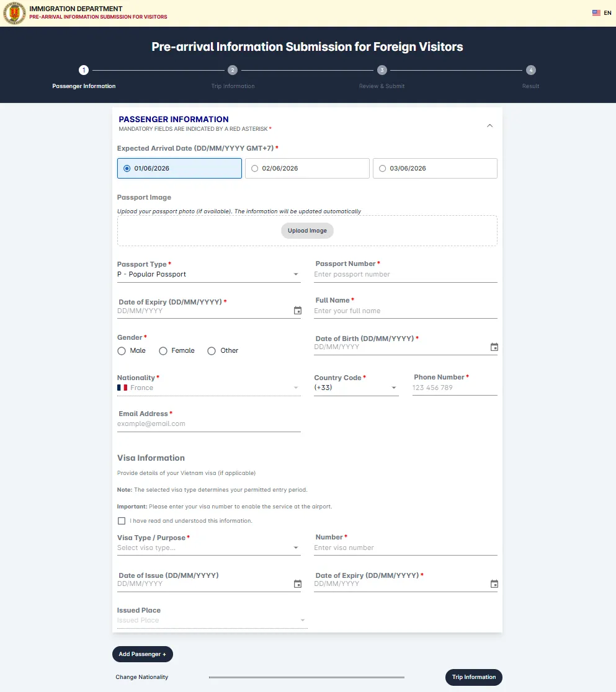Check 'I have read and understood' box
Screen dimensions: 616x692
click(x=122, y=521)
